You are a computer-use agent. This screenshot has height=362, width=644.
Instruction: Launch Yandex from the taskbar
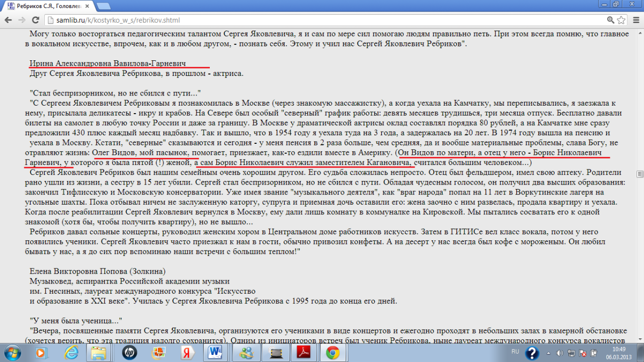(x=187, y=353)
